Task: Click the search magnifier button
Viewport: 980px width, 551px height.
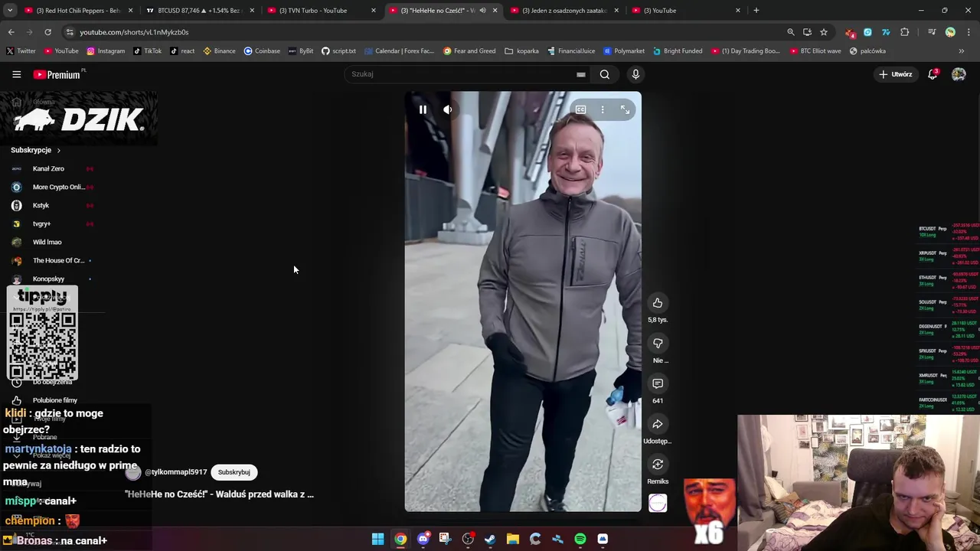Action: tap(605, 74)
